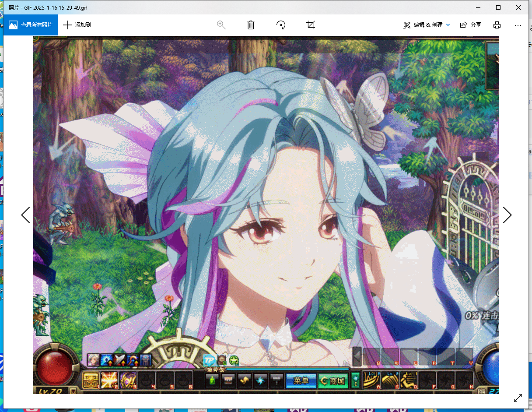Click the 分享 share button
532x412 pixels.
pos(471,25)
